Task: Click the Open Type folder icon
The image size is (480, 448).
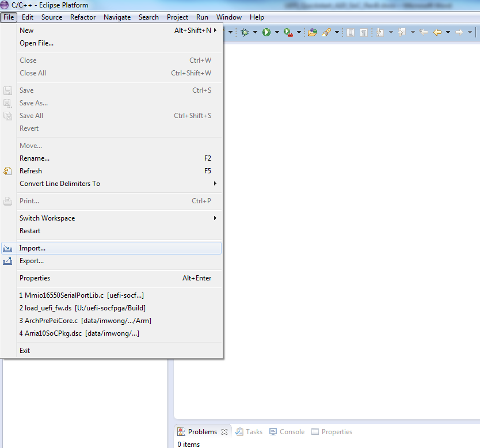Action: pyautogui.click(x=313, y=32)
